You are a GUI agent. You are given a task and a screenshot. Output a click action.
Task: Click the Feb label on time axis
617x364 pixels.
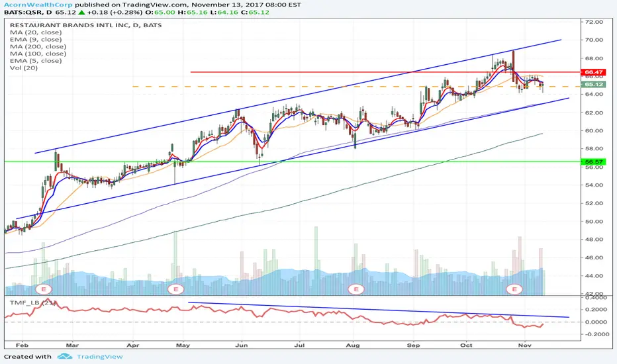[22, 345]
